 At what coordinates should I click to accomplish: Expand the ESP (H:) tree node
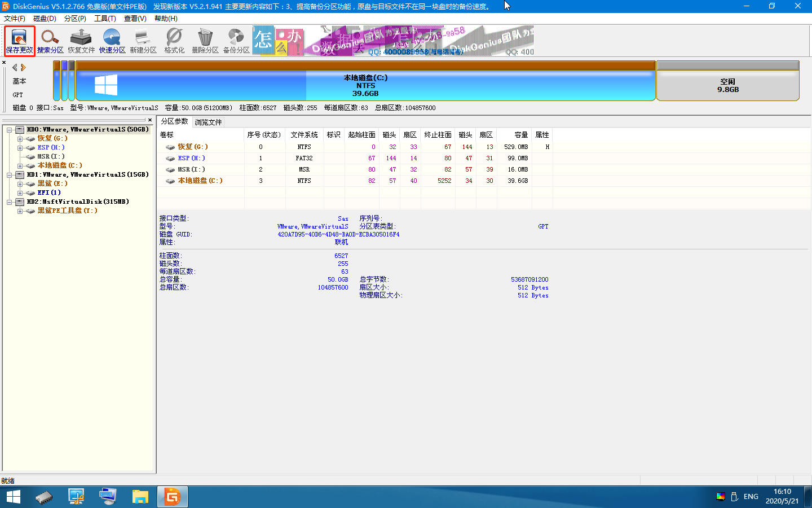tap(20, 148)
